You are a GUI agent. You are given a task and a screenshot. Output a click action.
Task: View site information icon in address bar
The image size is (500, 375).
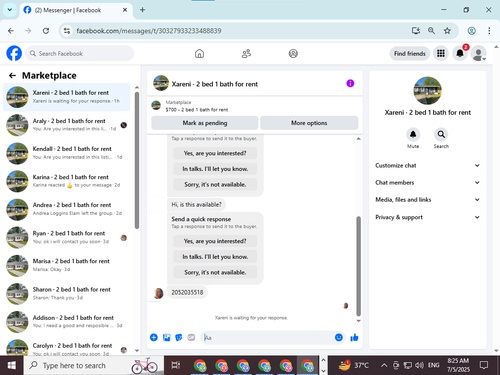click(67, 31)
